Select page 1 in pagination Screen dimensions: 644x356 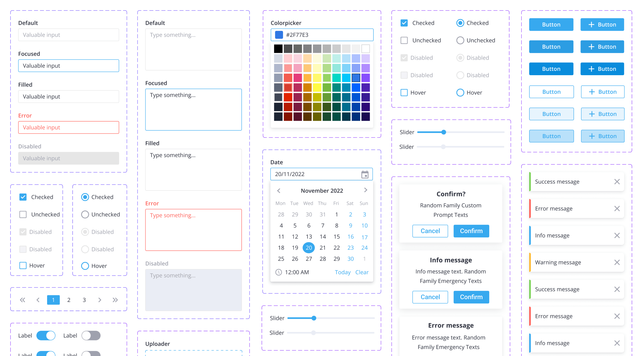(x=53, y=300)
